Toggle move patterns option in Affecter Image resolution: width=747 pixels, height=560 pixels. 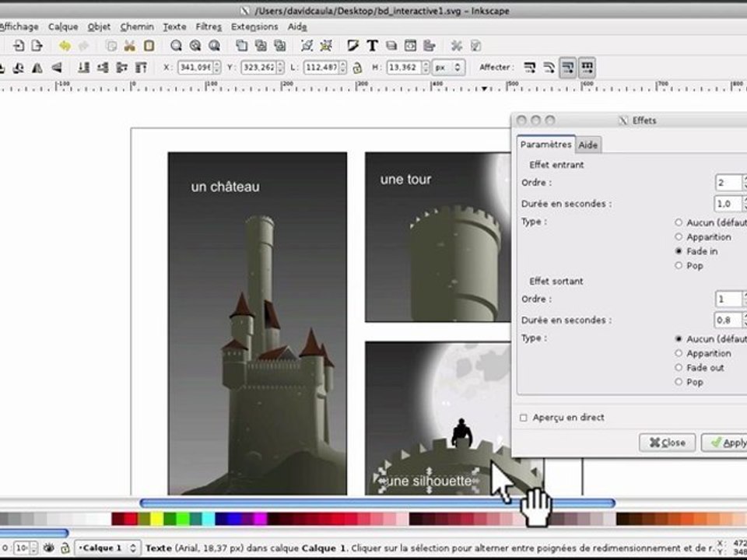[x=587, y=68]
